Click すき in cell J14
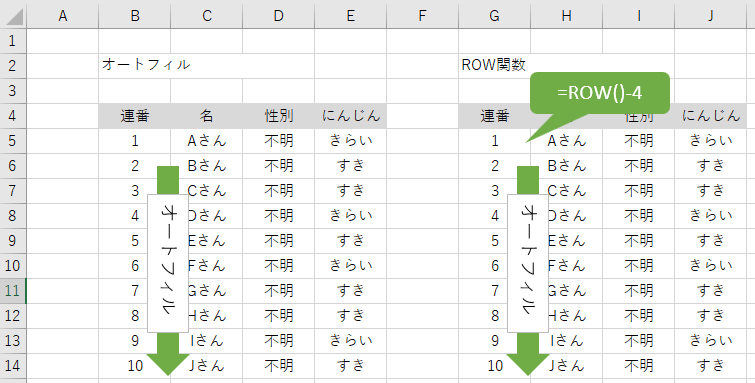755x383 pixels. (x=711, y=366)
